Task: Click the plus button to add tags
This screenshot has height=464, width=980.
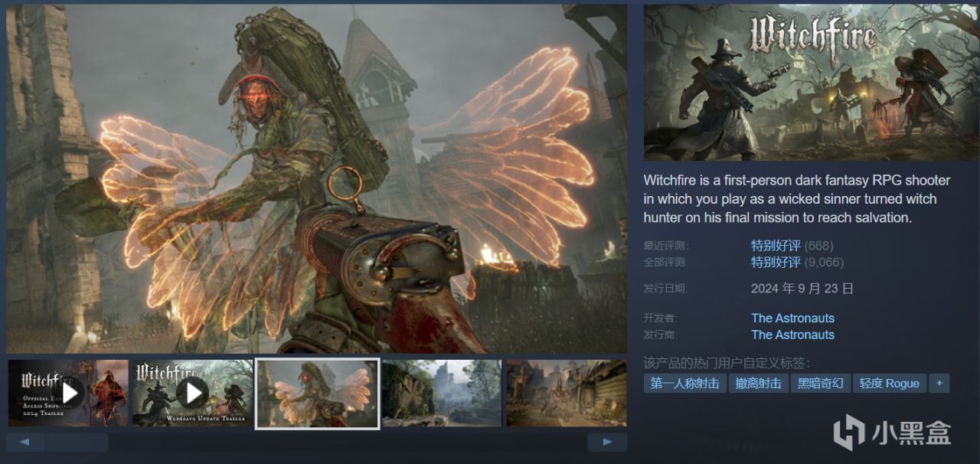Action: tap(939, 383)
